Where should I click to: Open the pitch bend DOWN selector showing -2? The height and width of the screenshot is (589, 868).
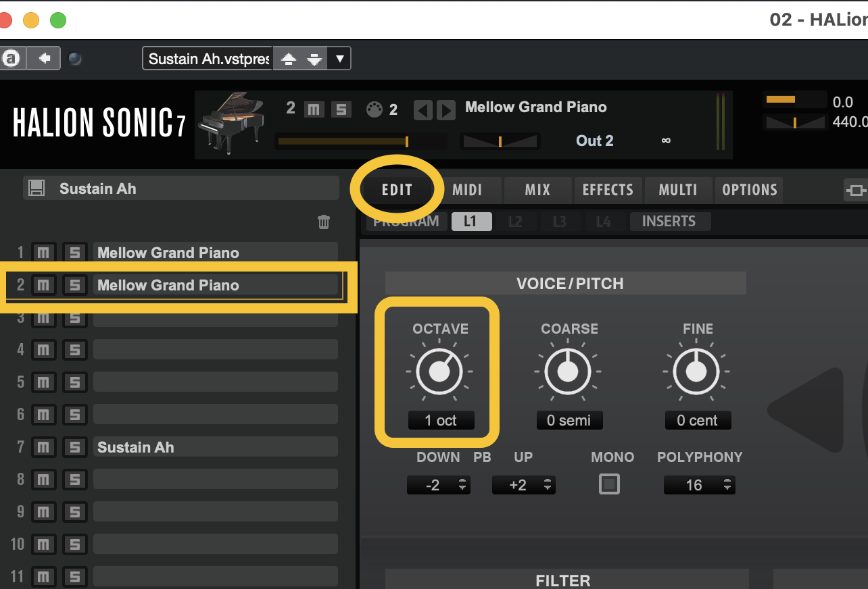point(439,484)
